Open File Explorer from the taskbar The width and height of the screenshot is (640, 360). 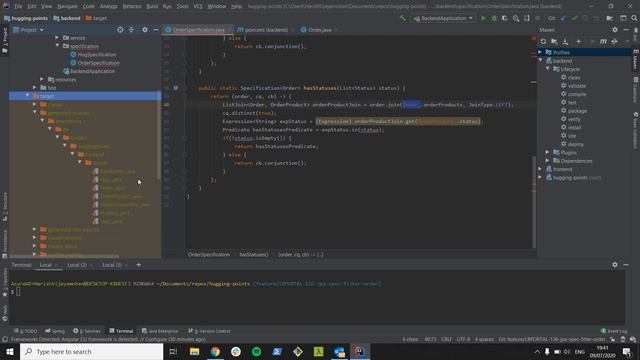[x=194, y=351]
